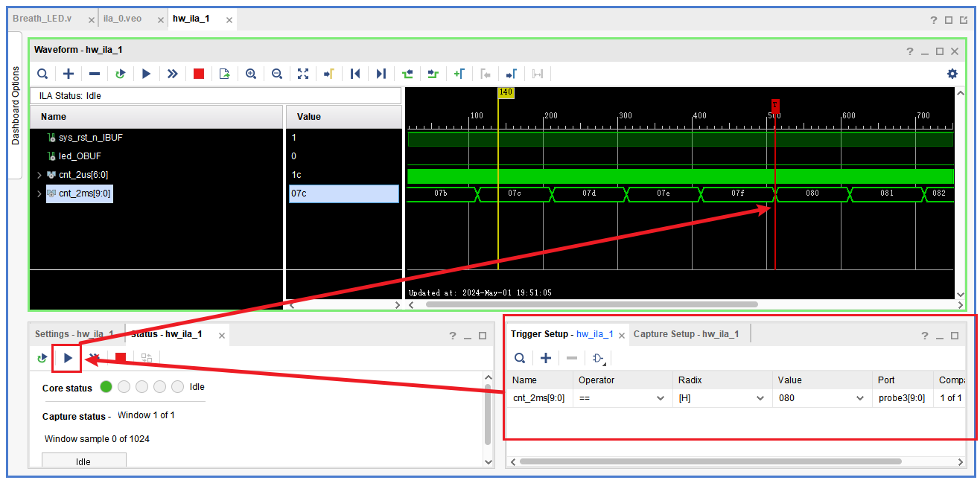Click the Zoom In magnifier icon
Screen dimensions: 980x483
[x=251, y=74]
